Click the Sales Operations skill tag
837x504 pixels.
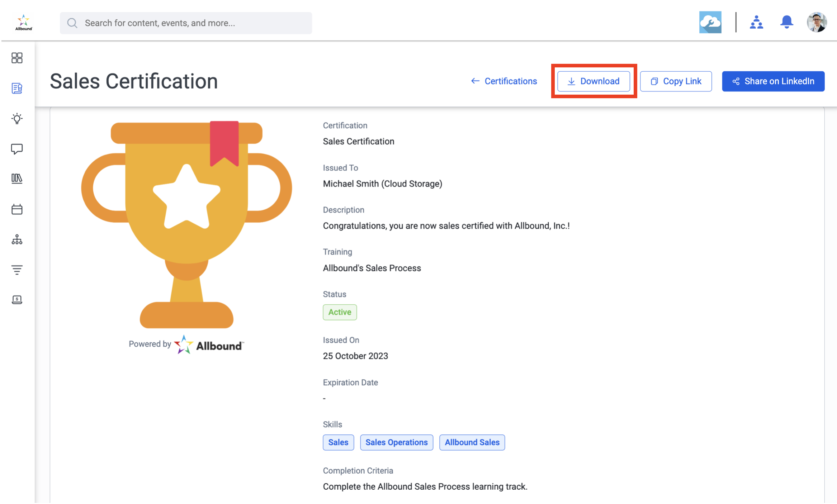click(397, 442)
